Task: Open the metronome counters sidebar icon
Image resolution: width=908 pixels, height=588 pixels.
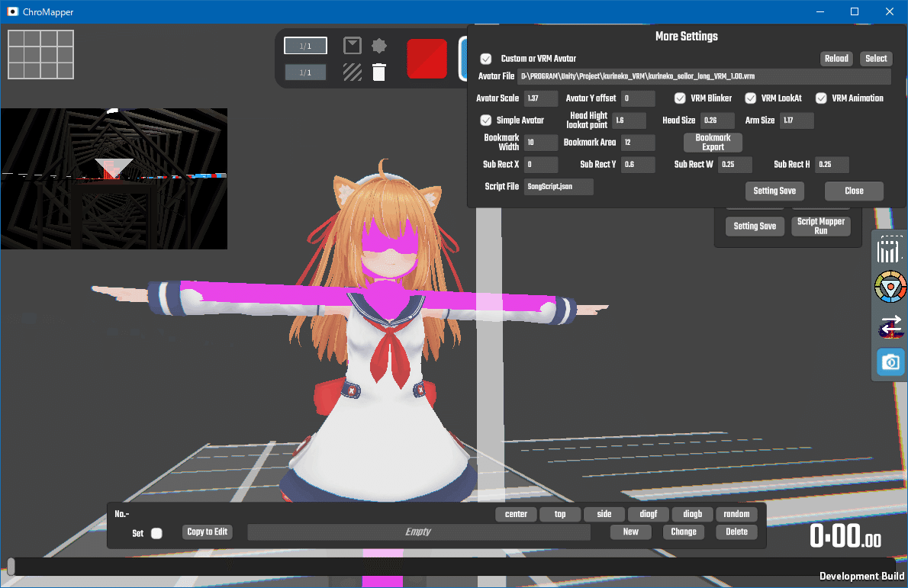Action: [890, 250]
